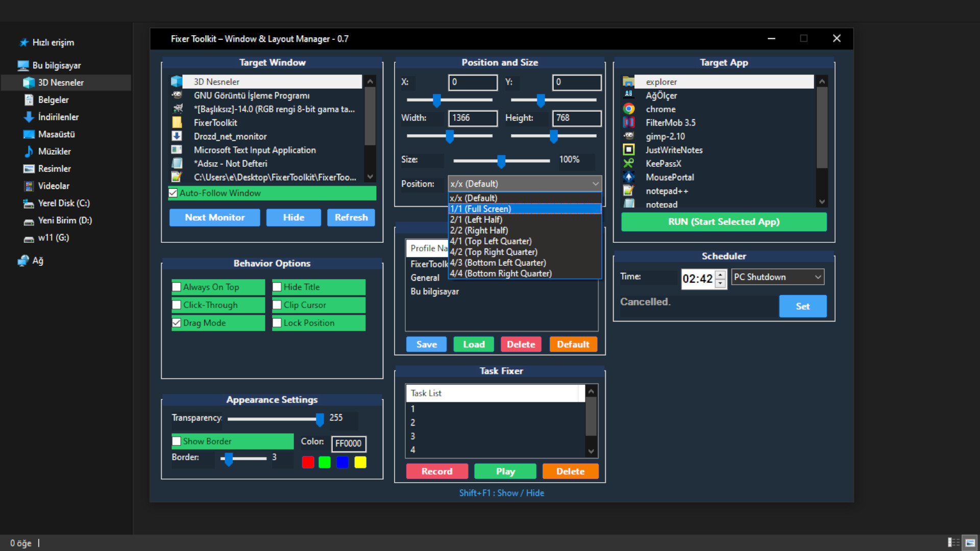Select the MousePortal icon

(x=629, y=177)
